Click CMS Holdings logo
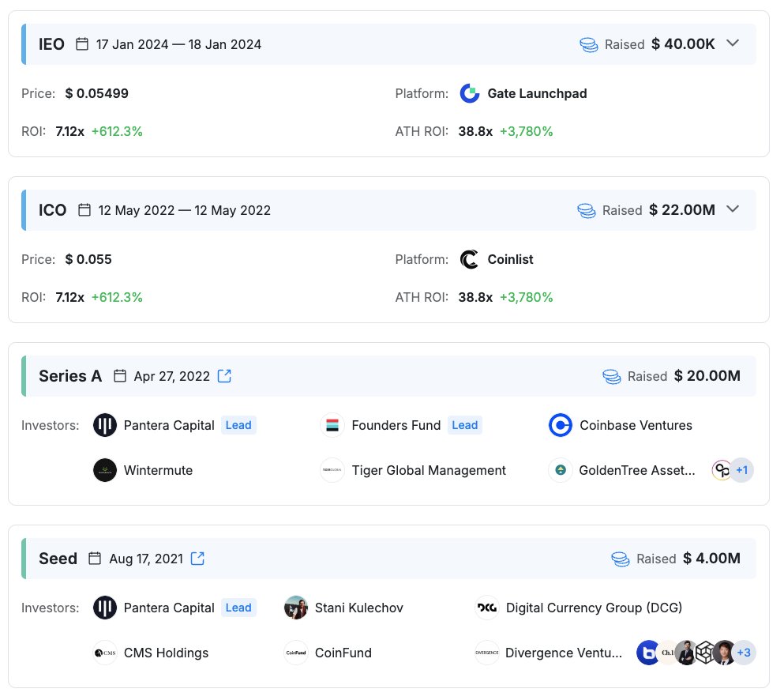This screenshot has height=700, width=784. [105, 653]
